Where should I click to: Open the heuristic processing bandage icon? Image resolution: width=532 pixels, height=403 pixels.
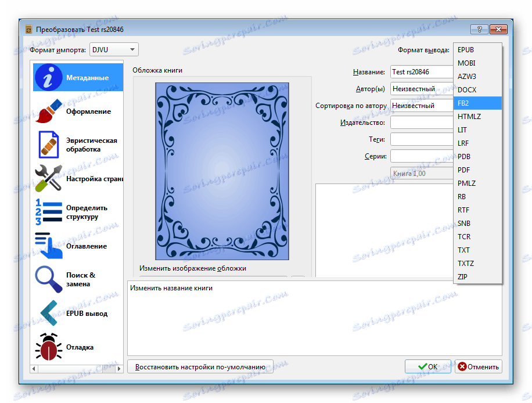coord(49,145)
